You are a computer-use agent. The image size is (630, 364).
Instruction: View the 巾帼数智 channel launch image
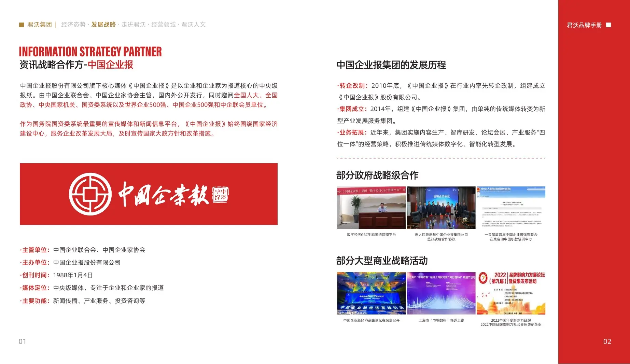point(441,293)
